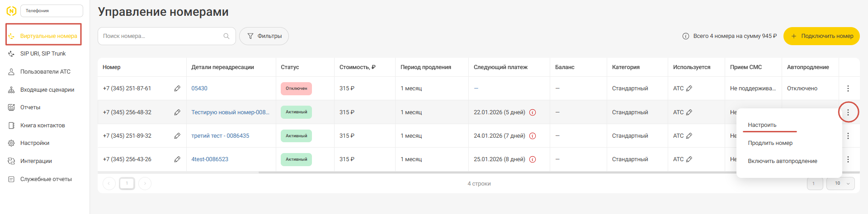Click pencil icon next to +7 (345) 256-43-26
The width and height of the screenshot is (868, 214).
[x=177, y=159]
